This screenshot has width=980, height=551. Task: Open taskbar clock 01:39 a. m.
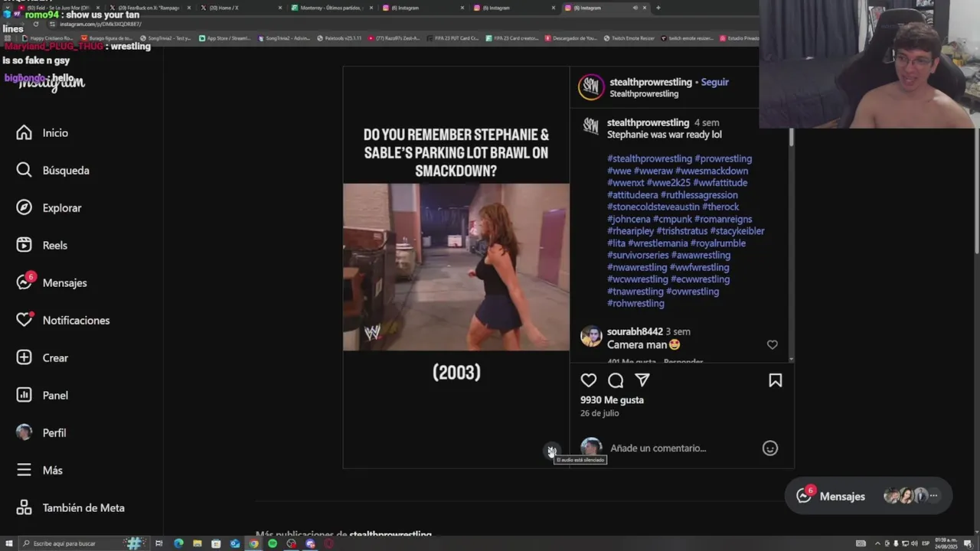click(948, 543)
